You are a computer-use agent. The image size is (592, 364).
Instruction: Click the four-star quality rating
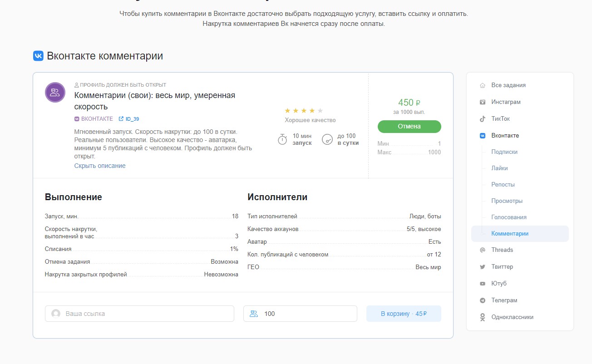(x=304, y=110)
